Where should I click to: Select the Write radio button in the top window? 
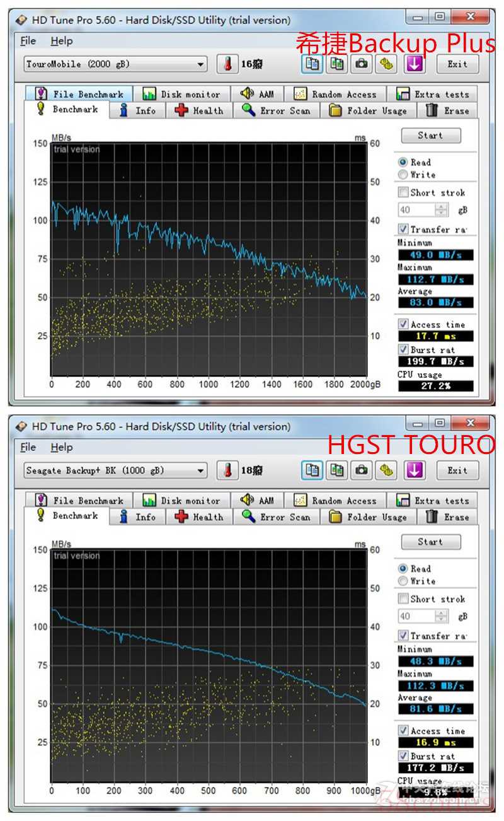coord(403,175)
